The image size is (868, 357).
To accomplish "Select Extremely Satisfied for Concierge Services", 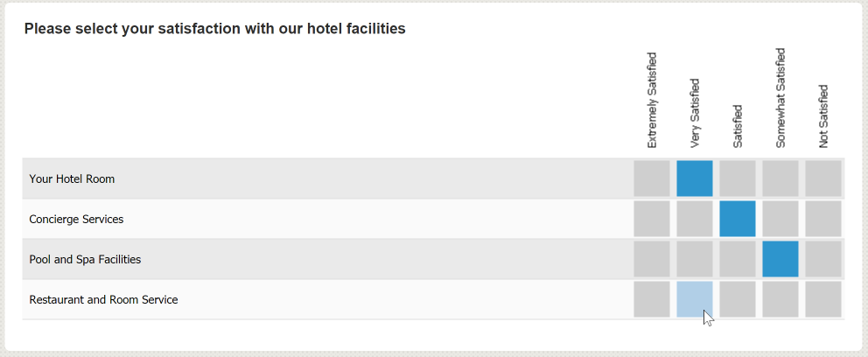I will pyautogui.click(x=652, y=219).
